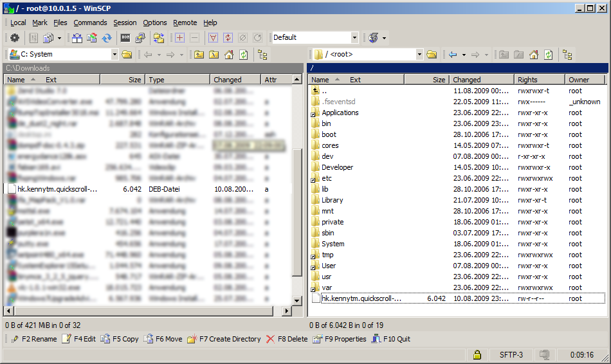The height and width of the screenshot is (364, 611).
Task: Click the transfer settings lightning globe icon
Action: coord(373,38)
